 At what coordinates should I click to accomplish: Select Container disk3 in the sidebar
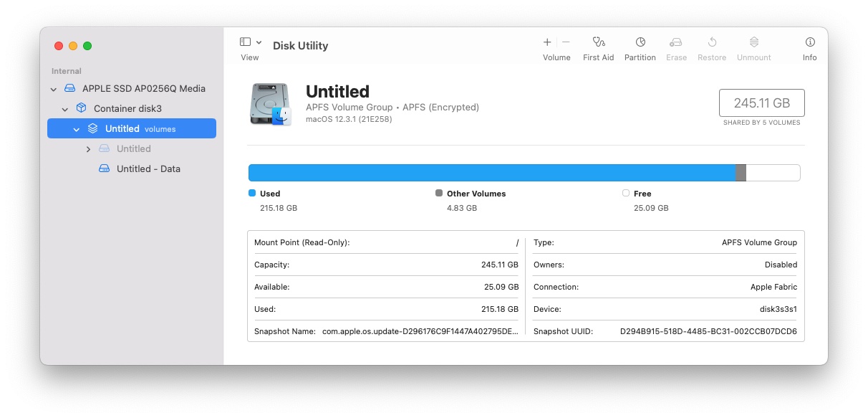127,109
